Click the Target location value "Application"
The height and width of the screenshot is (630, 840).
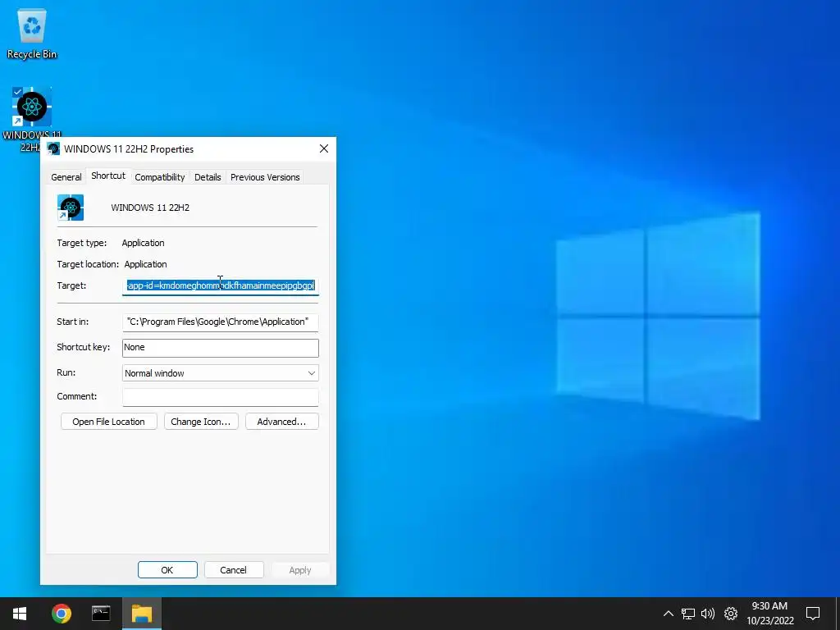click(146, 265)
